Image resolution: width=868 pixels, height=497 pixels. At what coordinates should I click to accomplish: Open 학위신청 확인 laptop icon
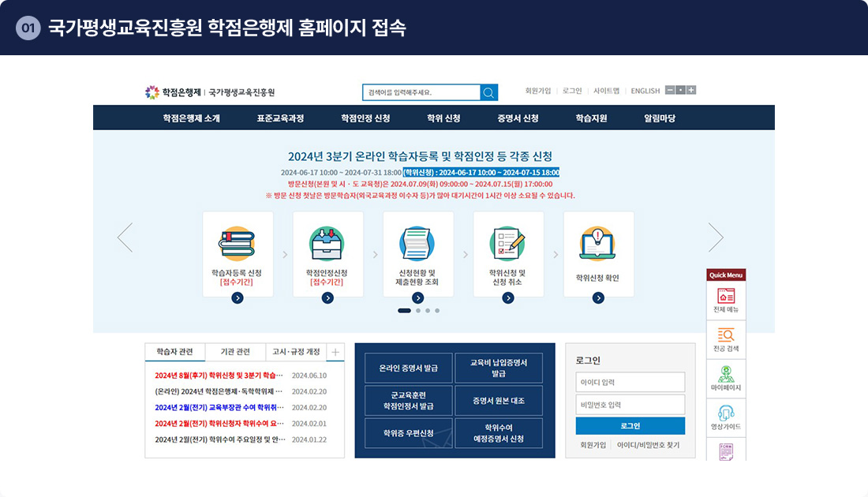click(x=598, y=245)
